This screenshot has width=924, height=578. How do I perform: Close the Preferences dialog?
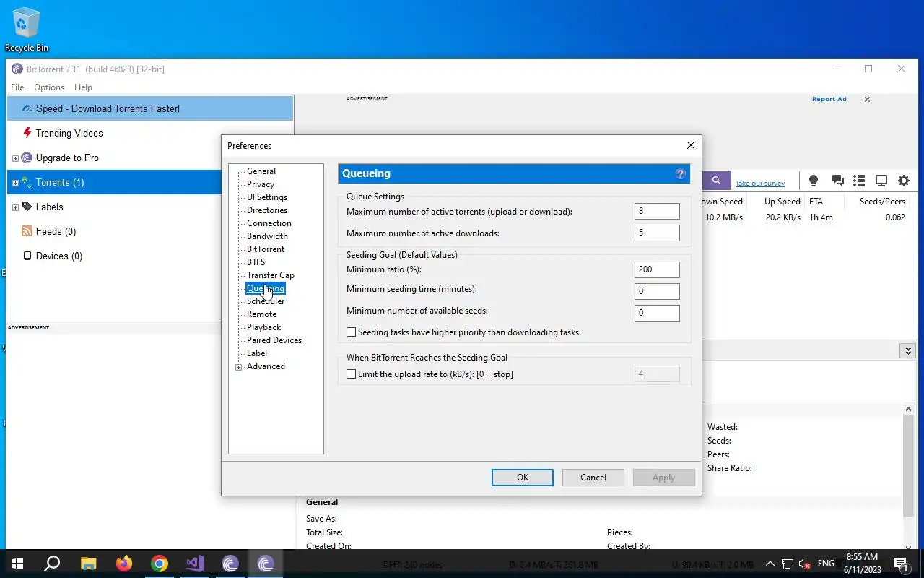pyautogui.click(x=691, y=145)
